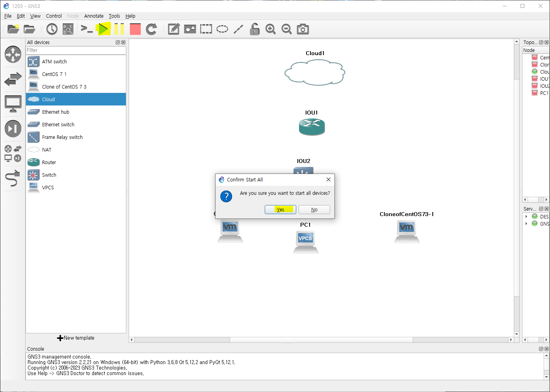Select Ethernet hub in device list
The height and width of the screenshot is (392, 550).
click(76, 112)
